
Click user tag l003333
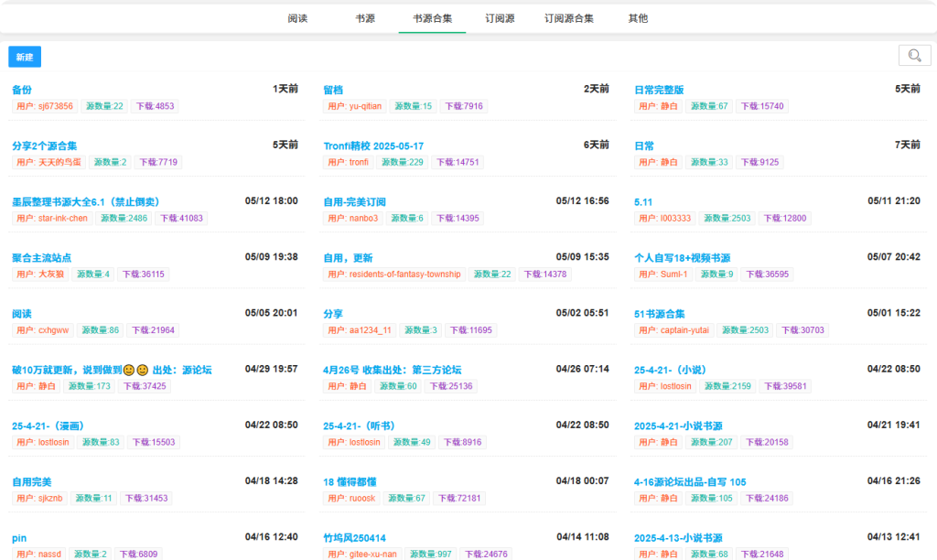tap(664, 218)
